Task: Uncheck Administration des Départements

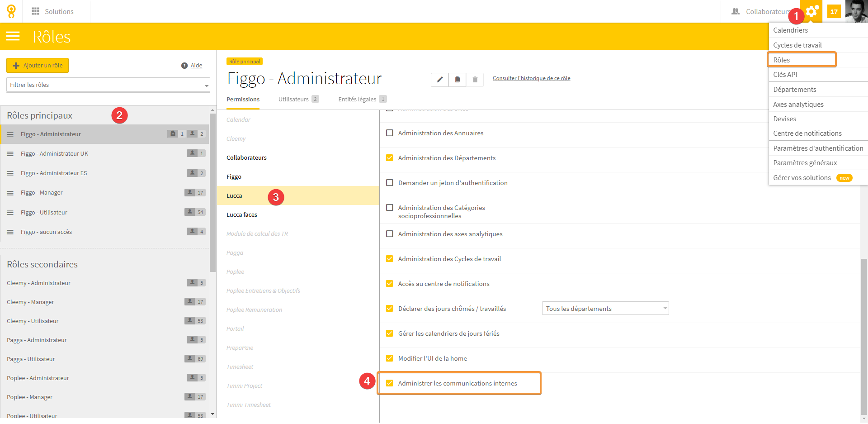Action: (390, 158)
